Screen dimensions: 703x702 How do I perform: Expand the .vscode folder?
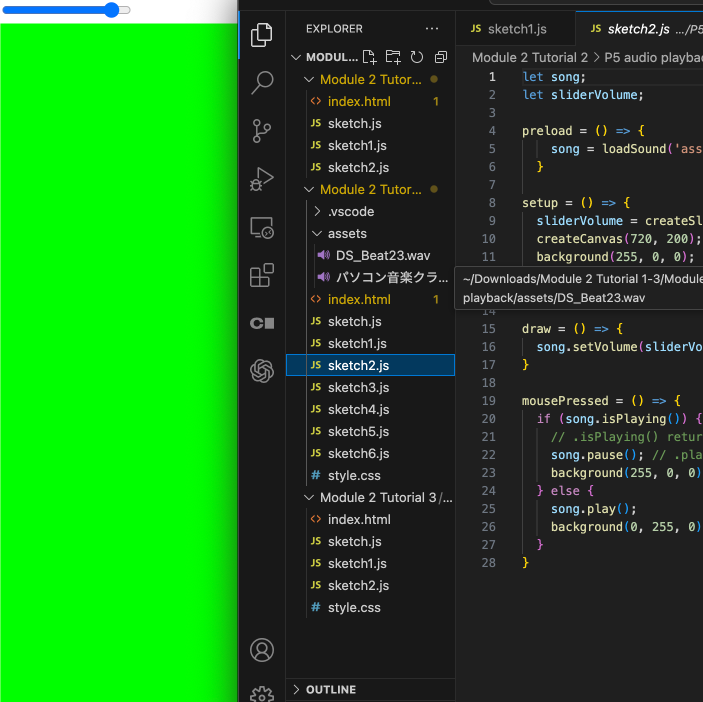[x=317, y=211]
